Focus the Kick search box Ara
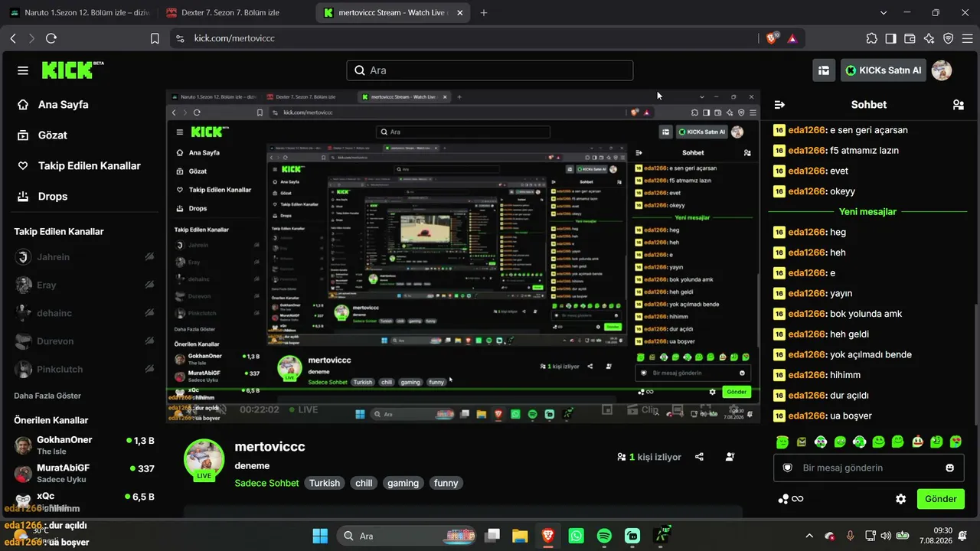 (x=490, y=70)
